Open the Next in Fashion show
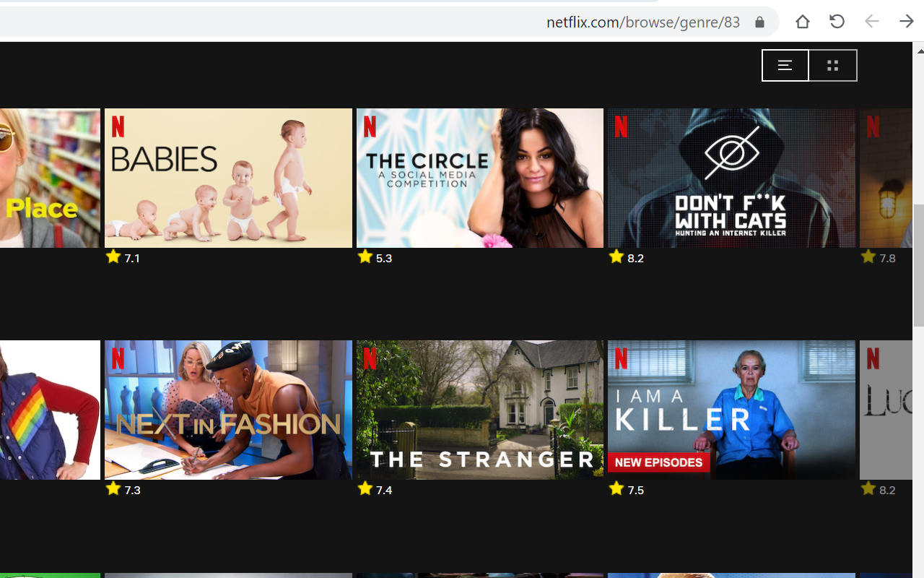The width and height of the screenshot is (924, 578). pyautogui.click(x=228, y=410)
